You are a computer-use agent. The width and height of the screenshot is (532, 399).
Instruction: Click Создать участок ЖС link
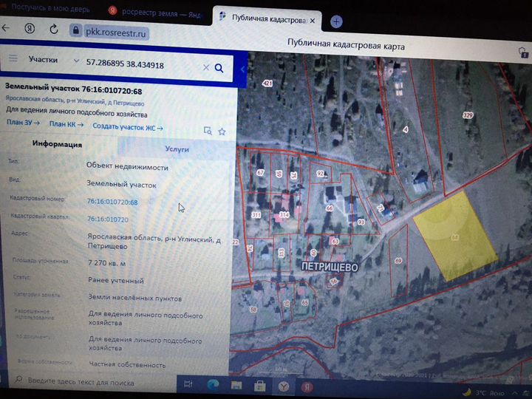(x=128, y=126)
